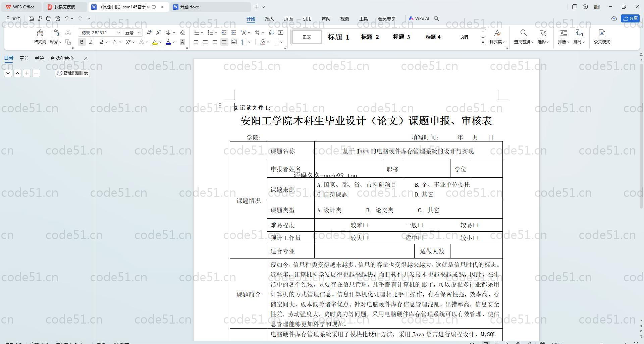Open the Find and Replace ribbon tool
This screenshot has height=344, width=644.
pos(524,37)
